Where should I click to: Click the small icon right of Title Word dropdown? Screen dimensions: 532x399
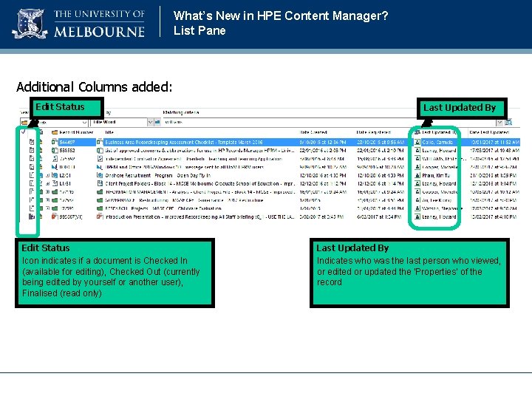[x=157, y=122]
